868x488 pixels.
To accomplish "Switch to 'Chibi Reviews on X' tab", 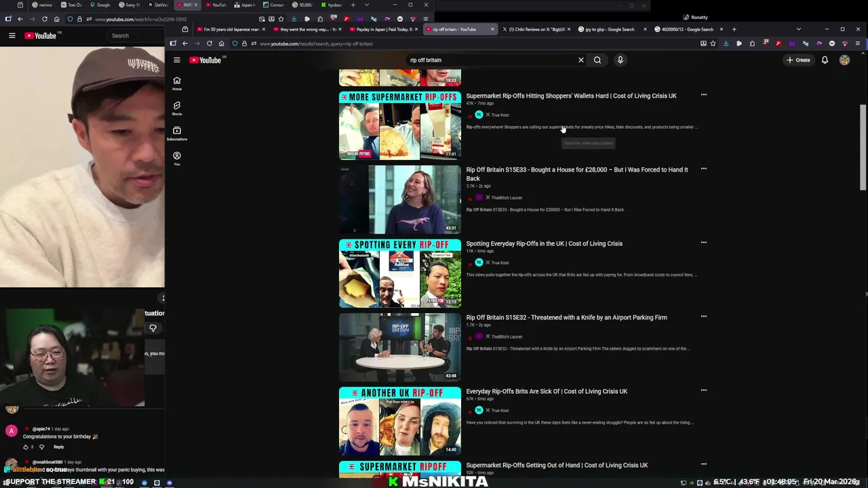I will pos(536,29).
